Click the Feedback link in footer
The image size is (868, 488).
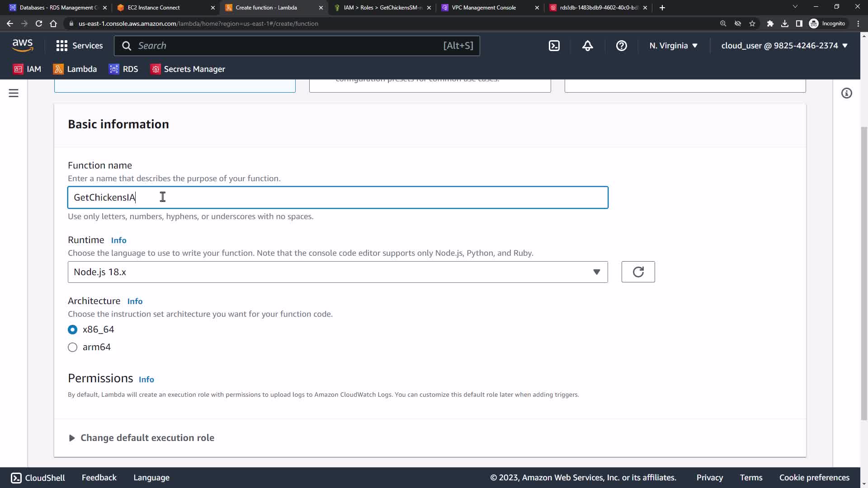[x=99, y=478]
